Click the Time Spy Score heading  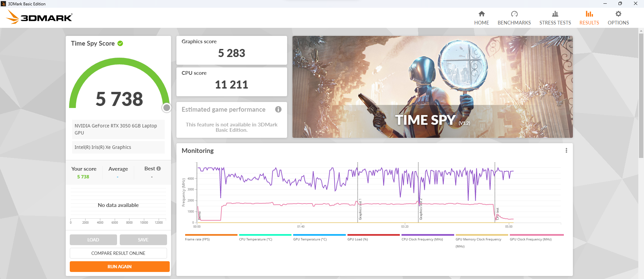(x=93, y=43)
